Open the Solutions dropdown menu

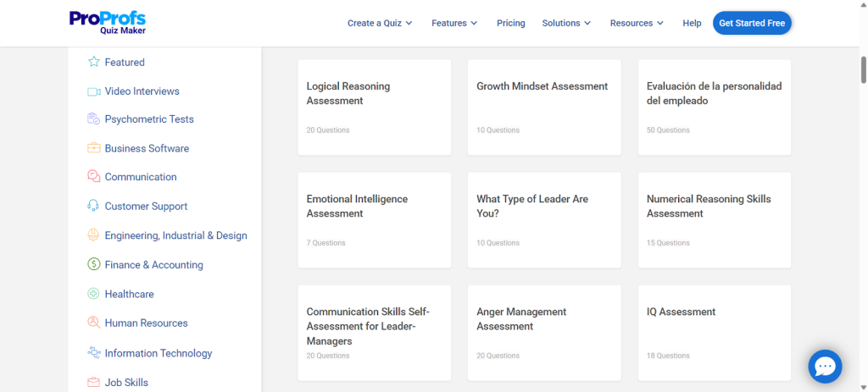coord(567,23)
